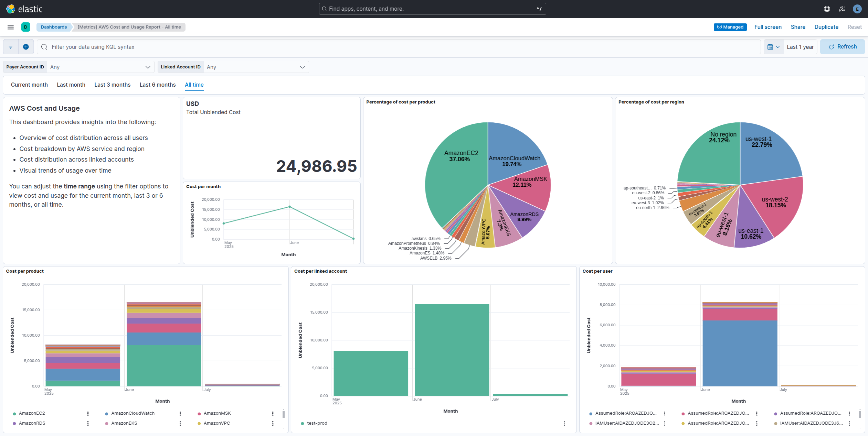Open the hamburger navigation menu
Screen dimensions: 868x436
[11, 27]
